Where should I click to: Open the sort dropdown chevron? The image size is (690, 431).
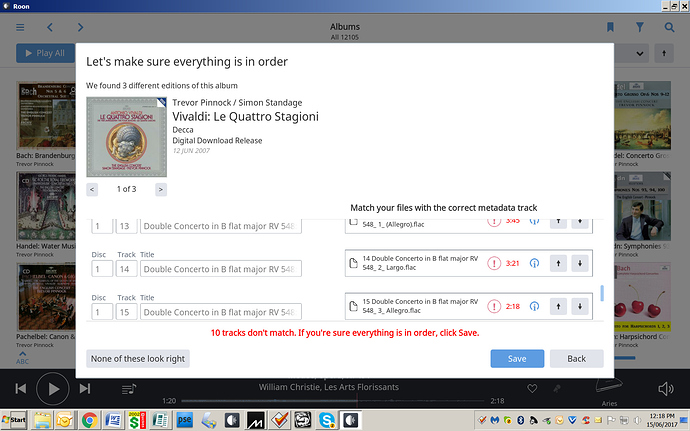640,54
